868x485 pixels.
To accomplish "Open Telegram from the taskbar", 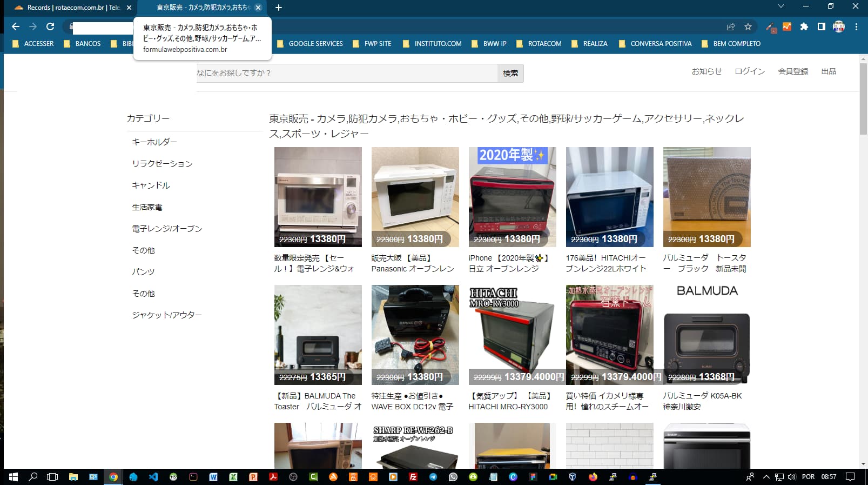I will tap(433, 477).
